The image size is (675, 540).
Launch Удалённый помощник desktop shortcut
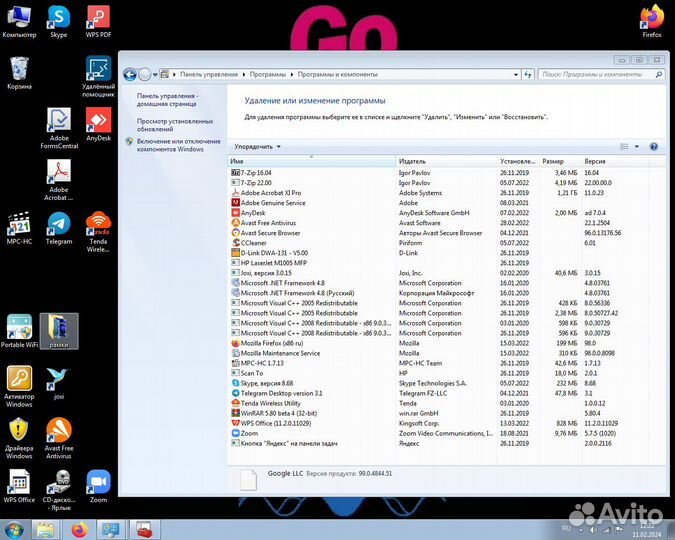[x=98, y=77]
